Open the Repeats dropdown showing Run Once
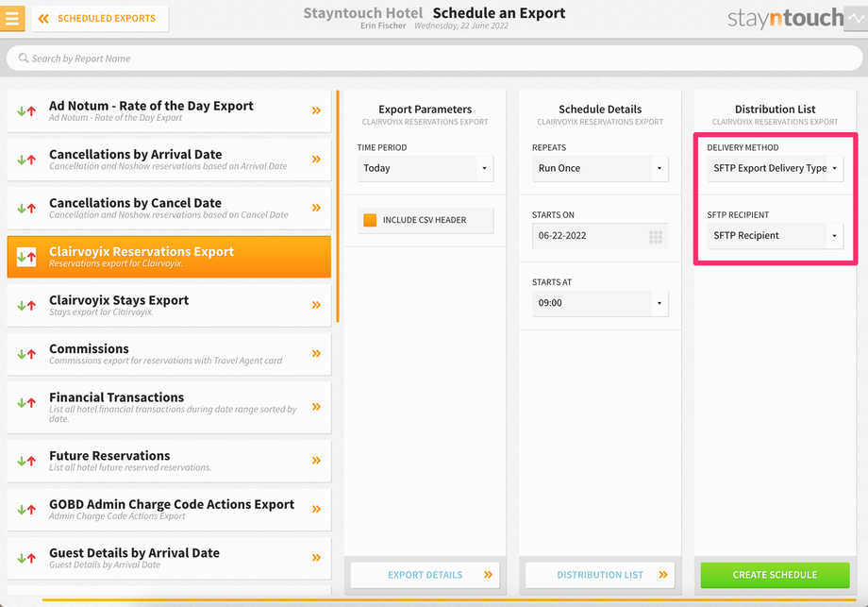 pos(600,168)
